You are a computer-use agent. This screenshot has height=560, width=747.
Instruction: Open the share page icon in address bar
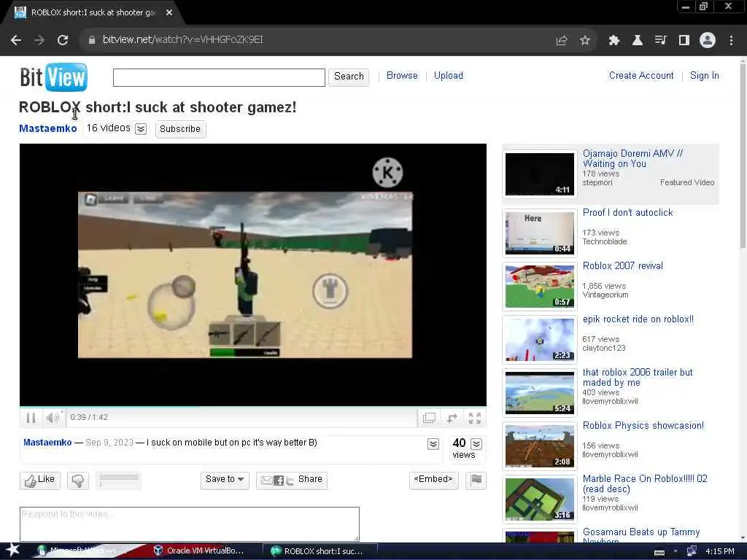click(x=562, y=41)
